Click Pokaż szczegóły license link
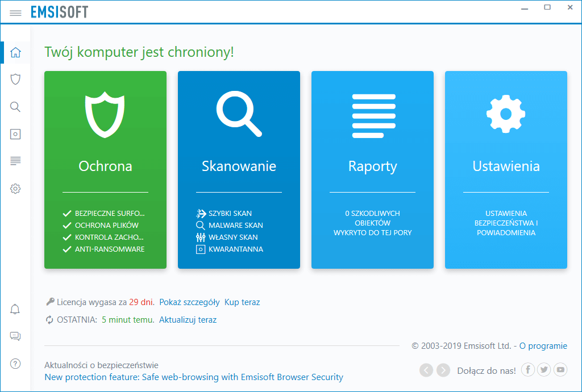 click(x=189, y=302)
